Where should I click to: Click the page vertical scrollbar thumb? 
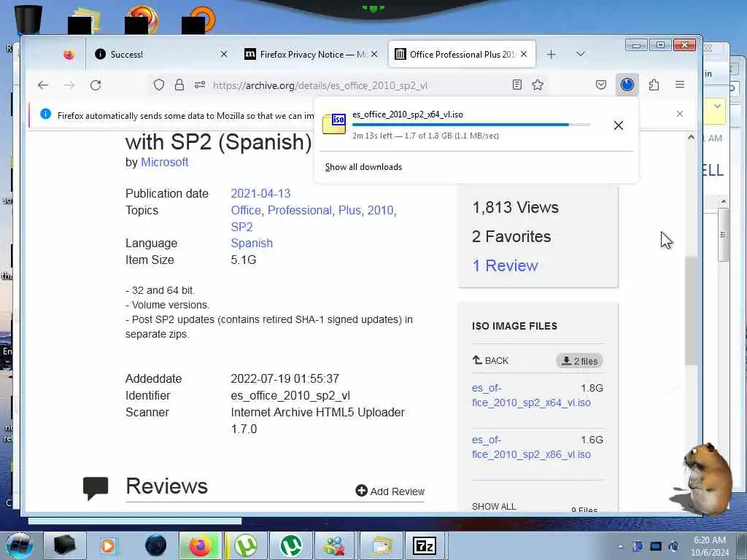(x=691, y=311)
